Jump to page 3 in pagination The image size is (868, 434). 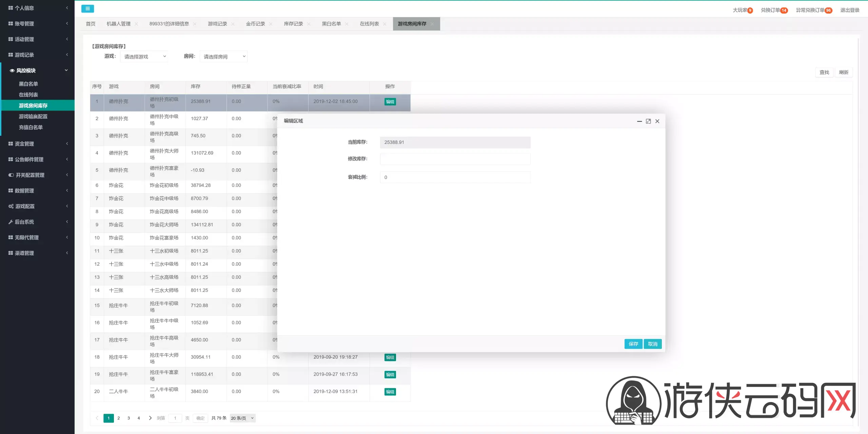129,418
